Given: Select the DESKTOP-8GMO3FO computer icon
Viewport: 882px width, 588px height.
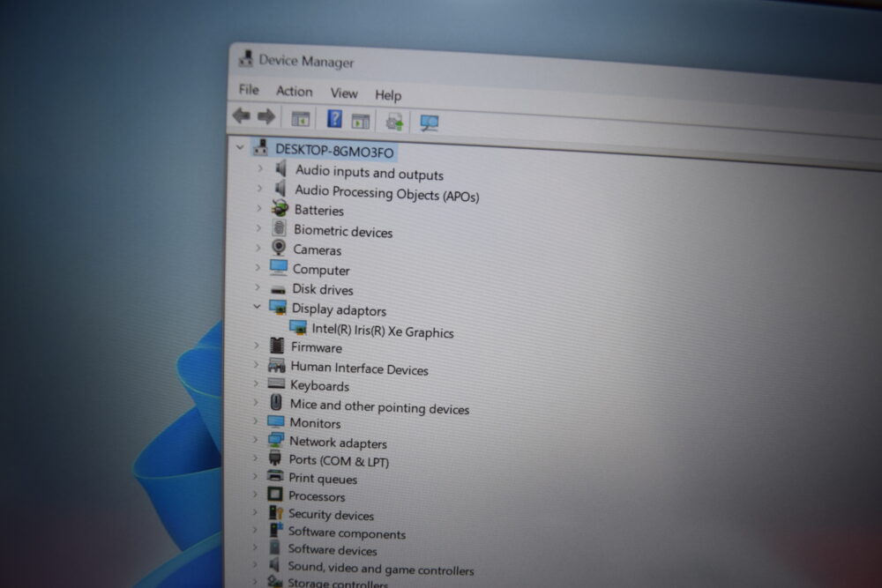Looking at the screenshot, I should (x=260, y=148).
